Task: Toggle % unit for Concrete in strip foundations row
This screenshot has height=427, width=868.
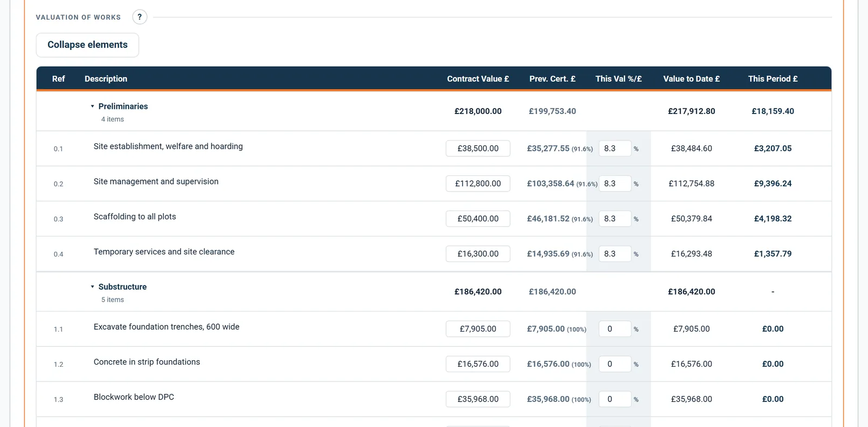Action: coord(636,365)
